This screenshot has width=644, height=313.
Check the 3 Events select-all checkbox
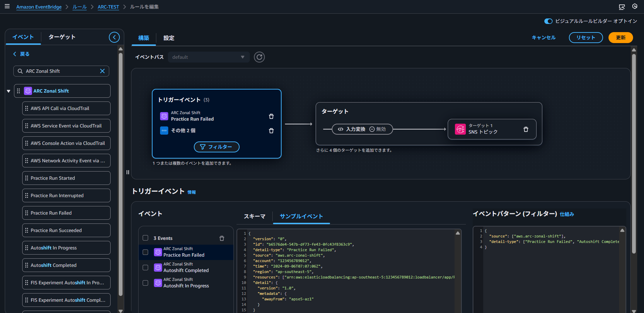click(x=145, y=238)
